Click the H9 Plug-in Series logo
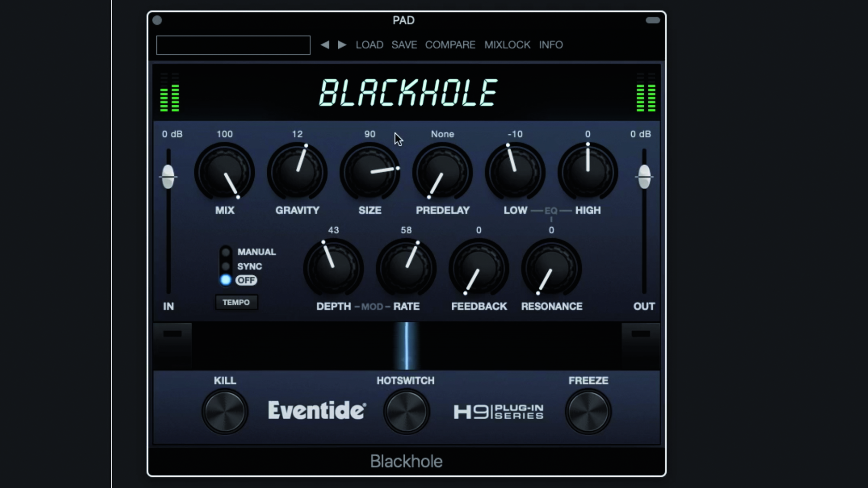Screen dimensions: 868x488 point(498,411)
